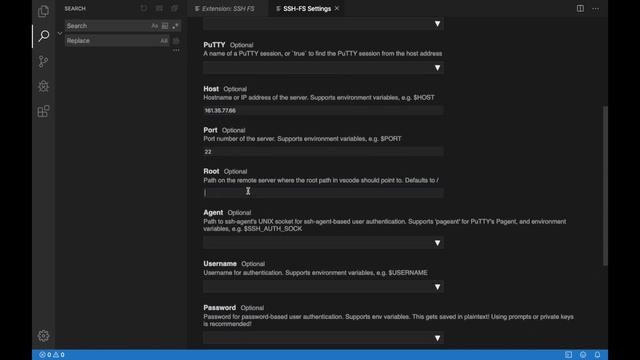Image resolution: width=640 pixels, height=360 pixels.
Task: Select the Search view icon in activity bar
Action: coord(43,36)
